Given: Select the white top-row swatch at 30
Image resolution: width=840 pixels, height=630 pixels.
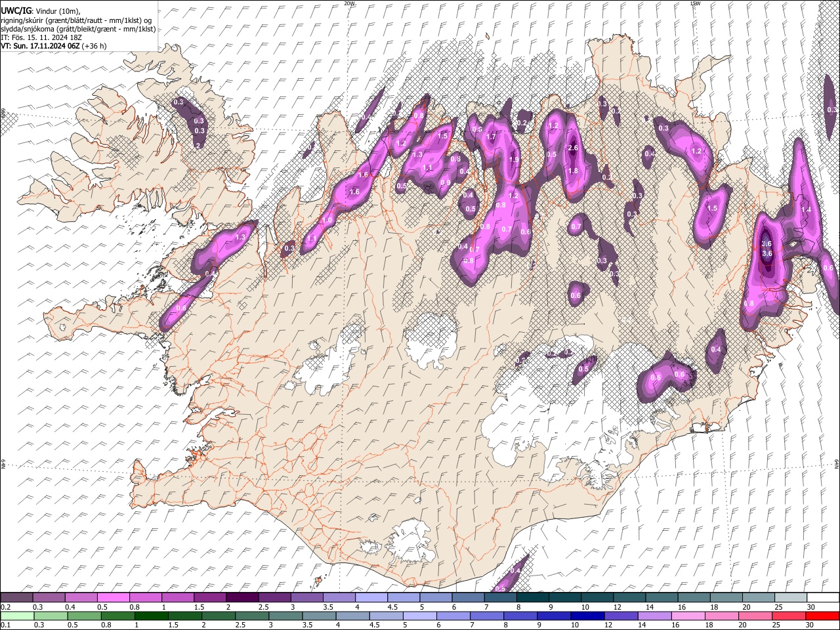Looking at the screenshot, I should [x=824, y=597].
